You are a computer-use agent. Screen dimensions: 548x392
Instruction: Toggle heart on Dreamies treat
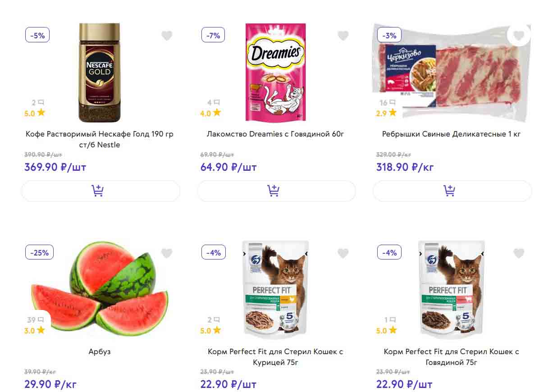(x=343, y=36)
